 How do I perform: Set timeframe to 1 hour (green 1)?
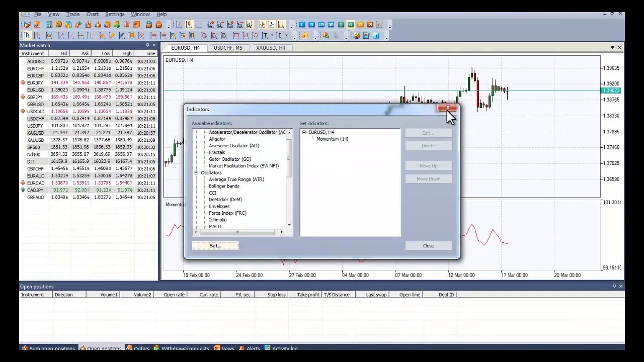pyautogui.click(x=341, y=25)
